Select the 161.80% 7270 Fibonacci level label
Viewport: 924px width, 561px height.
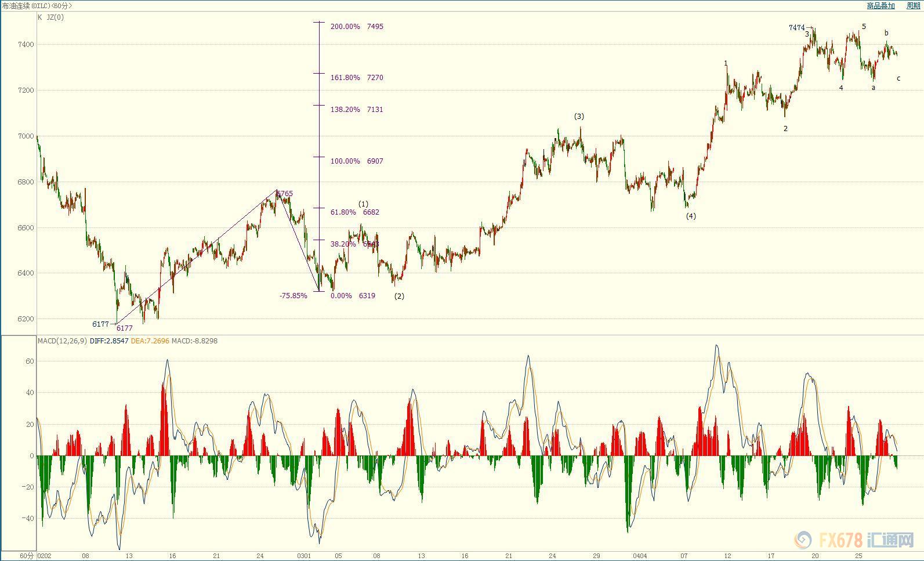[357, 78]
